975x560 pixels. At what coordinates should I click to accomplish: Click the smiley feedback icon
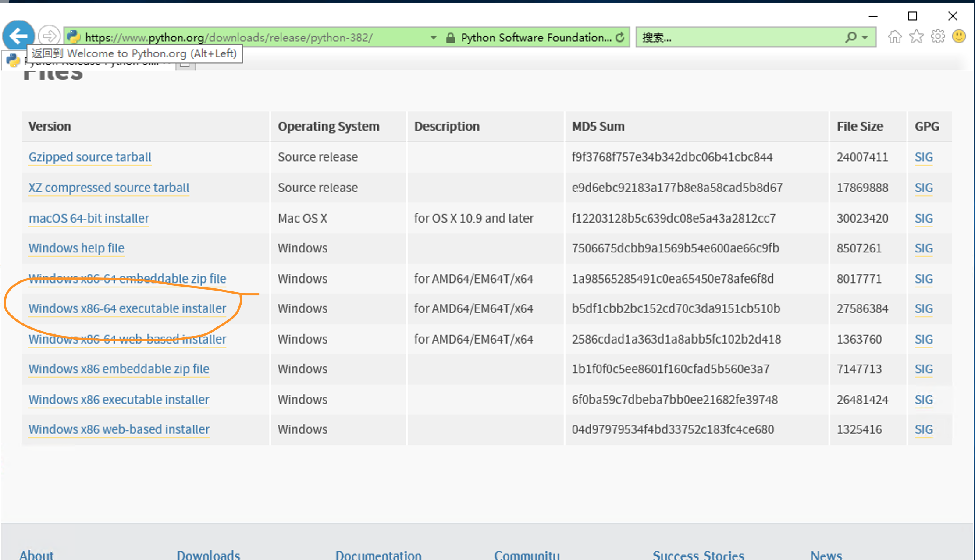[x=959, y=37]
